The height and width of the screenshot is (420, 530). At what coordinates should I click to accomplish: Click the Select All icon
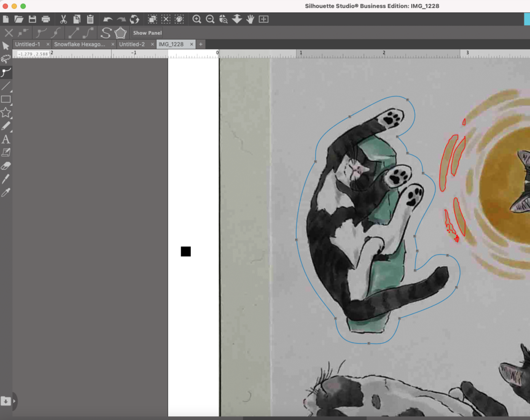(x=153, y=19)
